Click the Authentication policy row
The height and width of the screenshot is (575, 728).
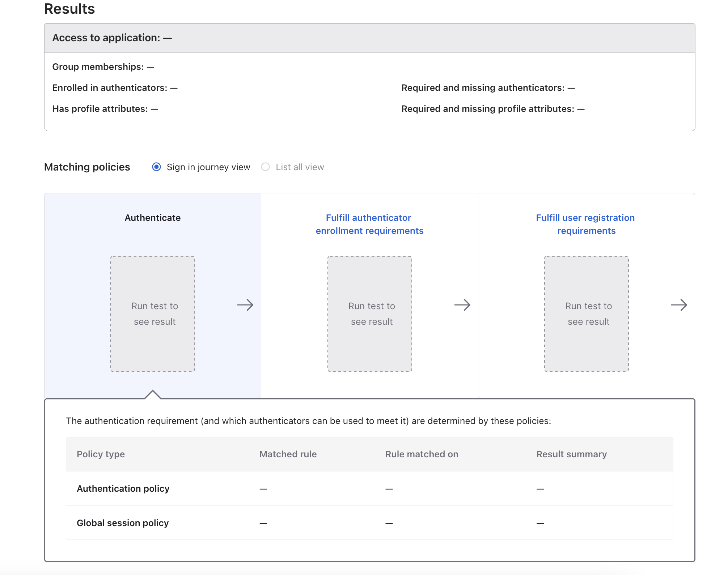click(123, 488)
